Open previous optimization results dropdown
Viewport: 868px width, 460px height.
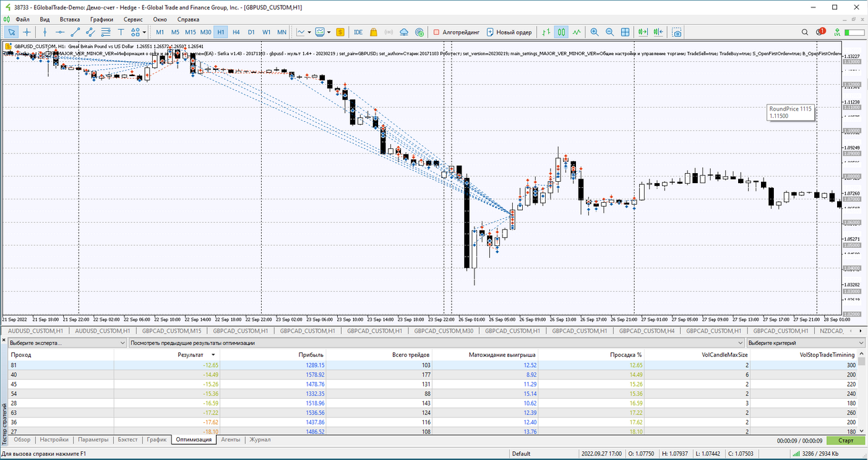click(437, 343)
